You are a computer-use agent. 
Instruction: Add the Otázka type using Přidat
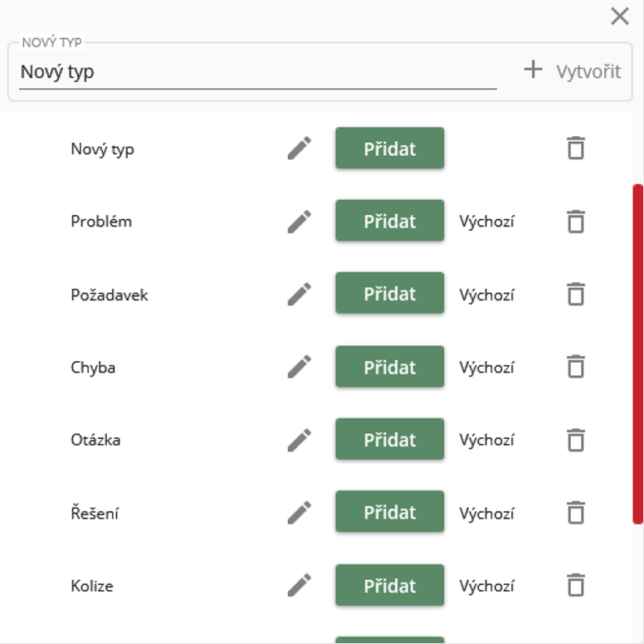point(389,440)
